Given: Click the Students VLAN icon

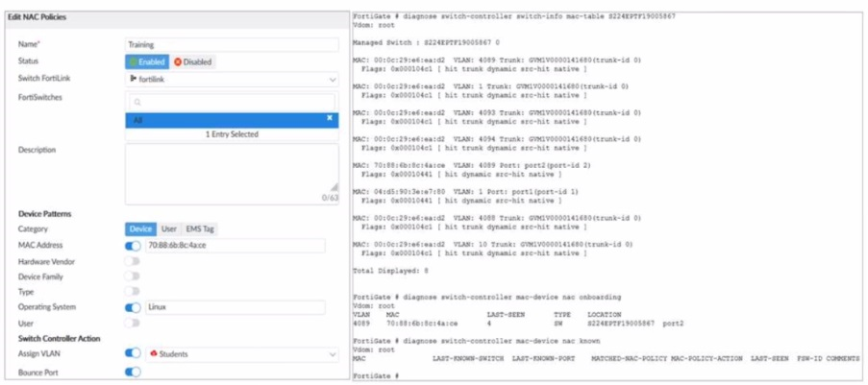Looking at the screenshot, I should point(154,354).
